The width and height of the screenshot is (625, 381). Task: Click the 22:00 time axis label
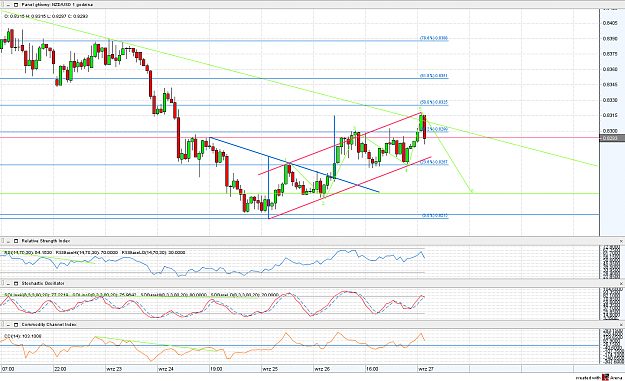tap(60, 369)
